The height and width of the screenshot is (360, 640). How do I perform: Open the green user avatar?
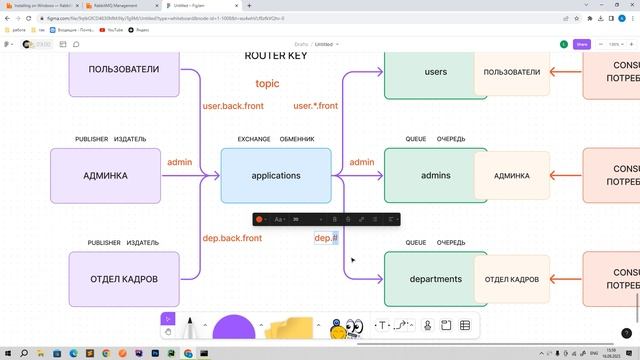coord(564,44)
